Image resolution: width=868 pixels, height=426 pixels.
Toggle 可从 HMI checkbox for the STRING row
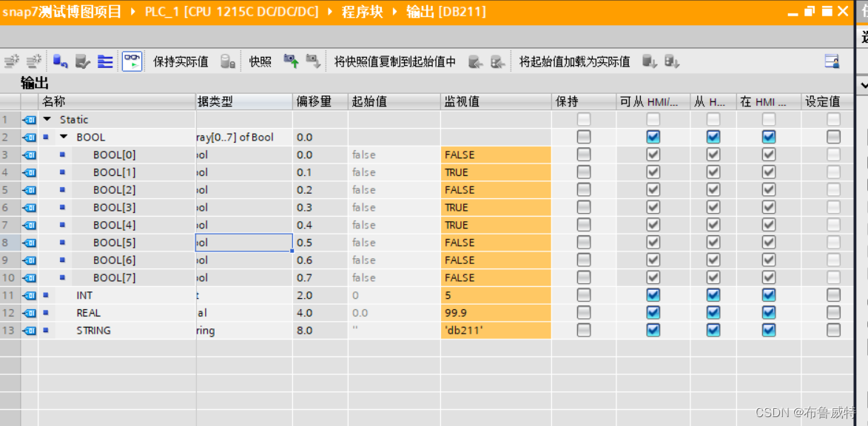(653, 331)
